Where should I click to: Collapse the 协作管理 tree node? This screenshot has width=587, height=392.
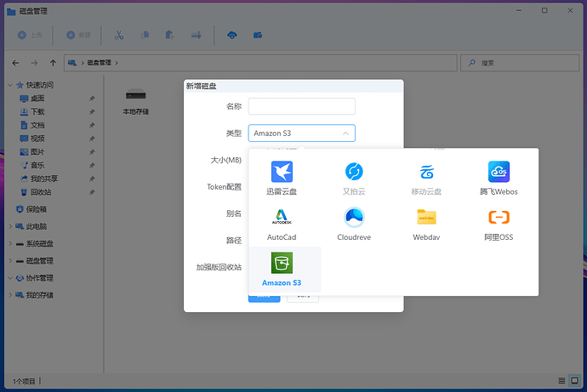[x=10, y=278]
